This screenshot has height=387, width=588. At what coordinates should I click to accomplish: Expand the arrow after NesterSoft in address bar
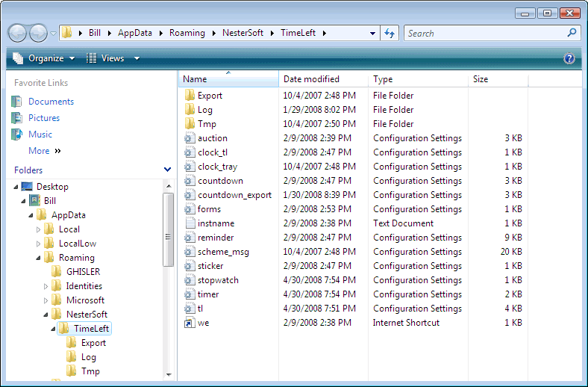tap(272, 33)
